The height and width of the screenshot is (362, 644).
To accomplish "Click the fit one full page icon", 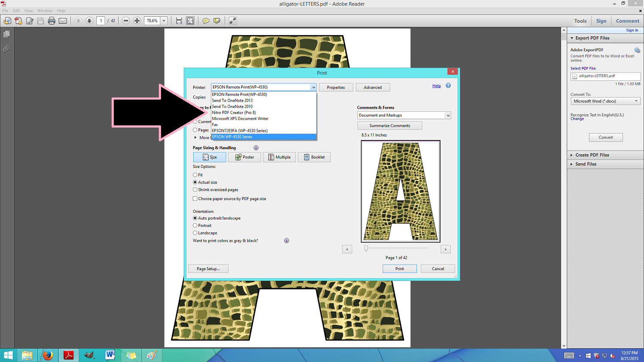I will coord(190,21).
